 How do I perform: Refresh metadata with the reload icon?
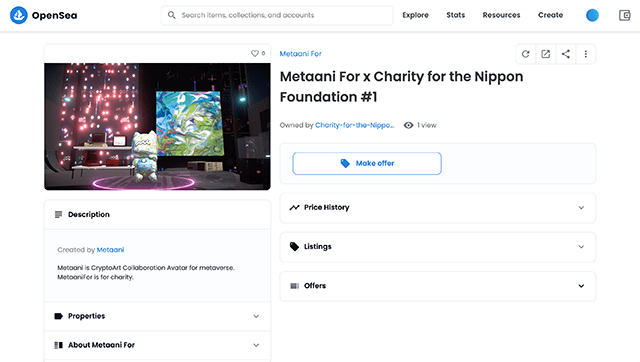(525, 54)
